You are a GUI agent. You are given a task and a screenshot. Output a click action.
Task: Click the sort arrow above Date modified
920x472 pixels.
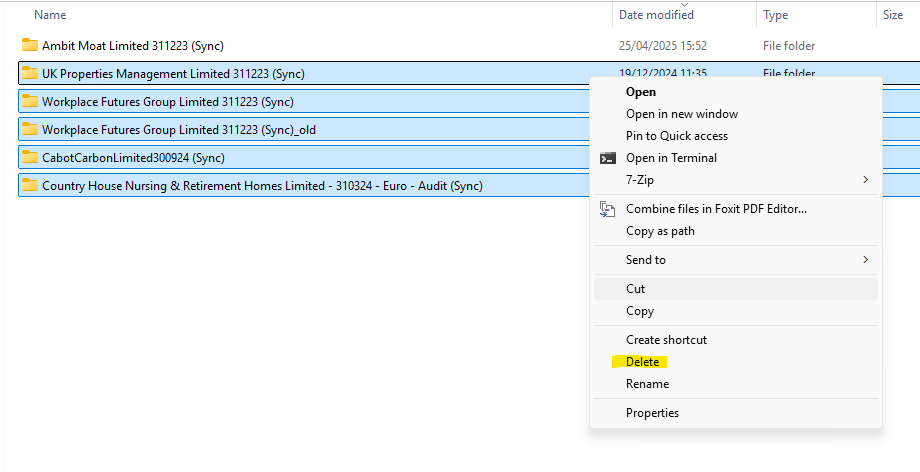coord(684,5)
